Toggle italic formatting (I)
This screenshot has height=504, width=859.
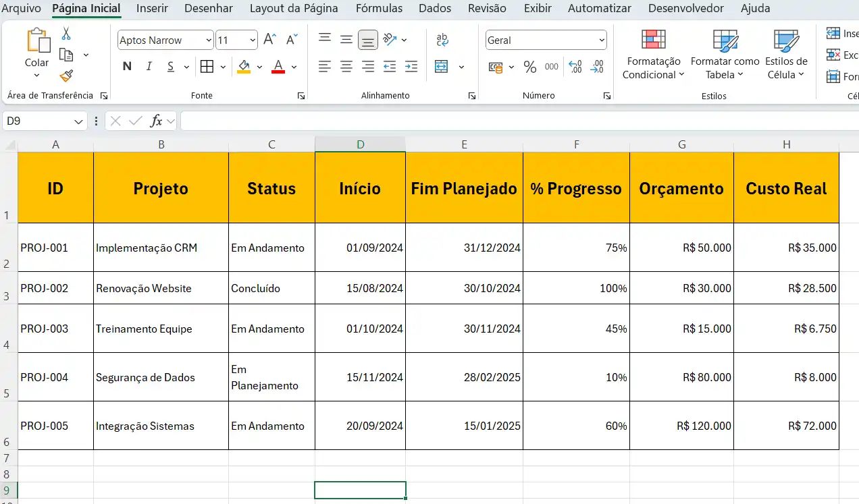pos(149,66)
